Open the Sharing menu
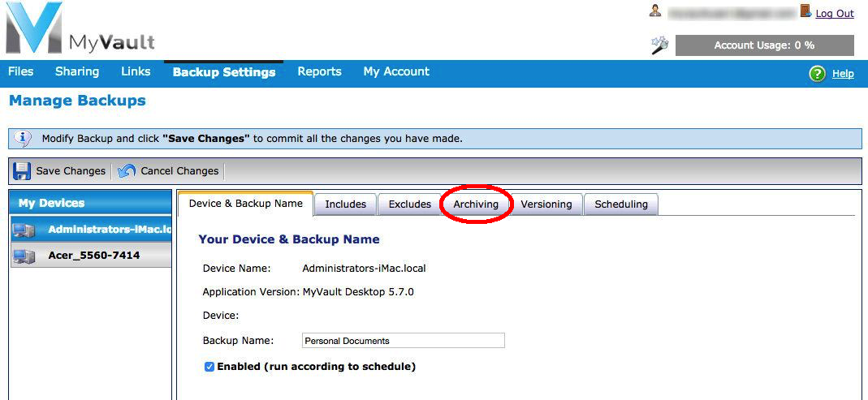 click(77, 71)
